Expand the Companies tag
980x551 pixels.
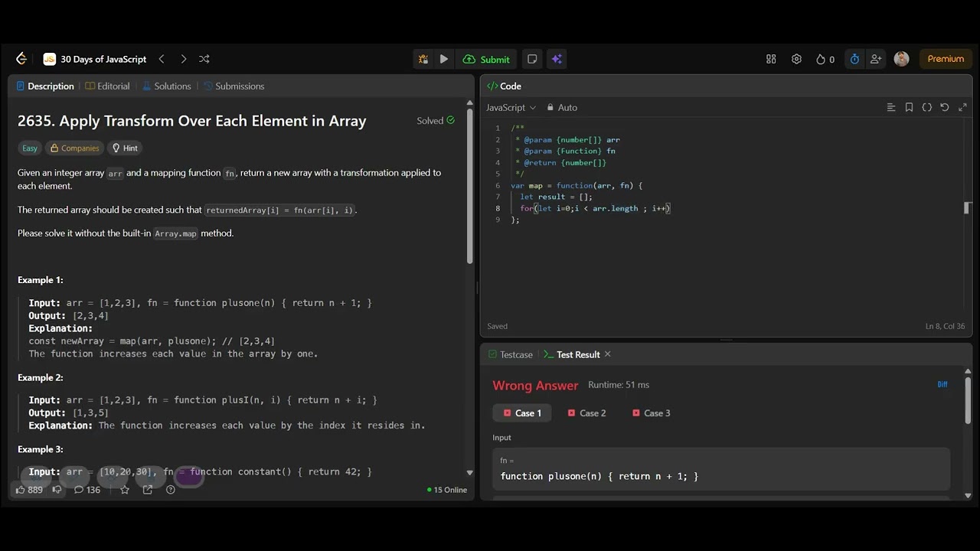[x=74, y=148]
